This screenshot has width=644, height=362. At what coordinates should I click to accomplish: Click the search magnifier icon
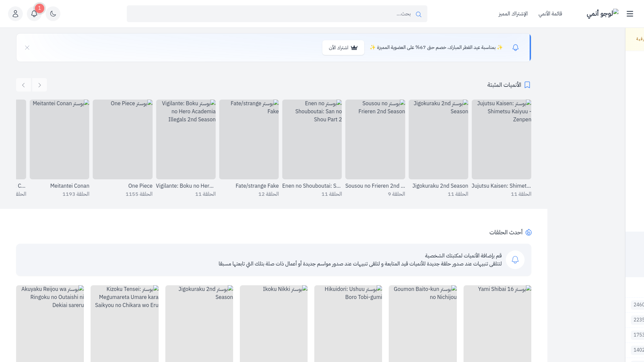(418, 14)
